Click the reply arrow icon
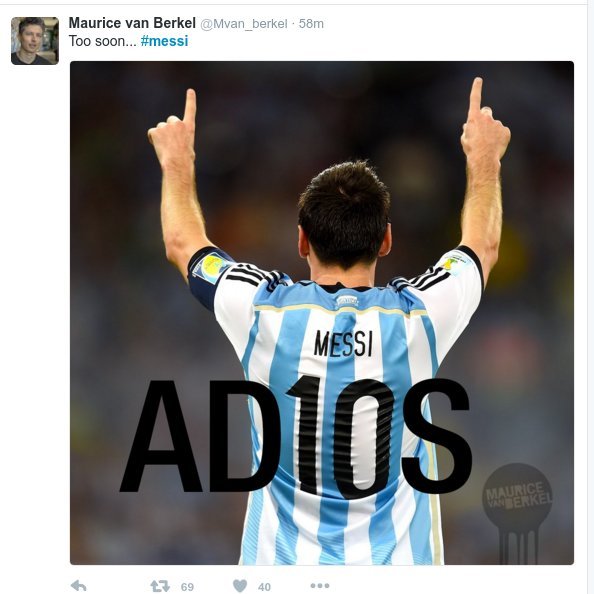 click(79, 586)
